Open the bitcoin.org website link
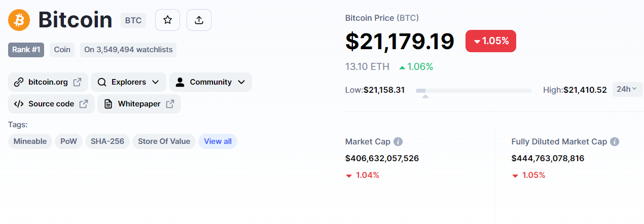Image resolution: width=644 pixels, height=224 pixels. (48, 82)
